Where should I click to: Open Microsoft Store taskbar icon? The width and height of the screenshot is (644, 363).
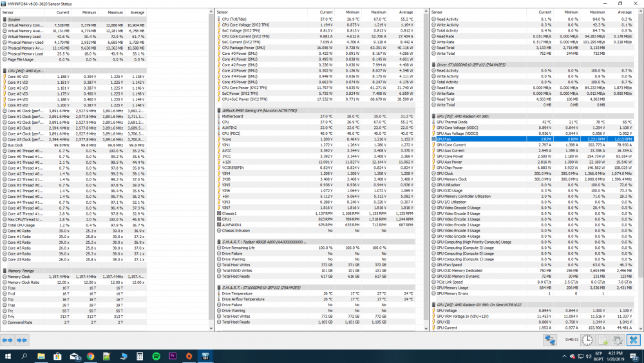click(57, 356)
